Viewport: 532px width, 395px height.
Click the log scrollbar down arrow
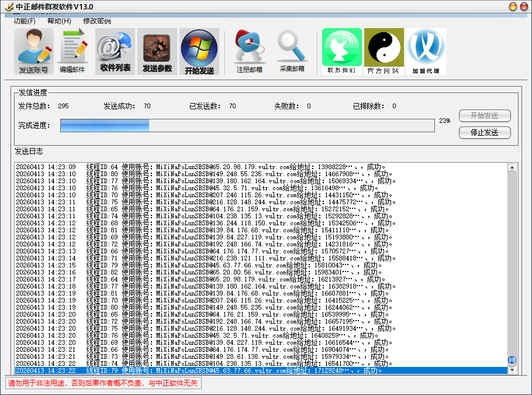[512, 370]
